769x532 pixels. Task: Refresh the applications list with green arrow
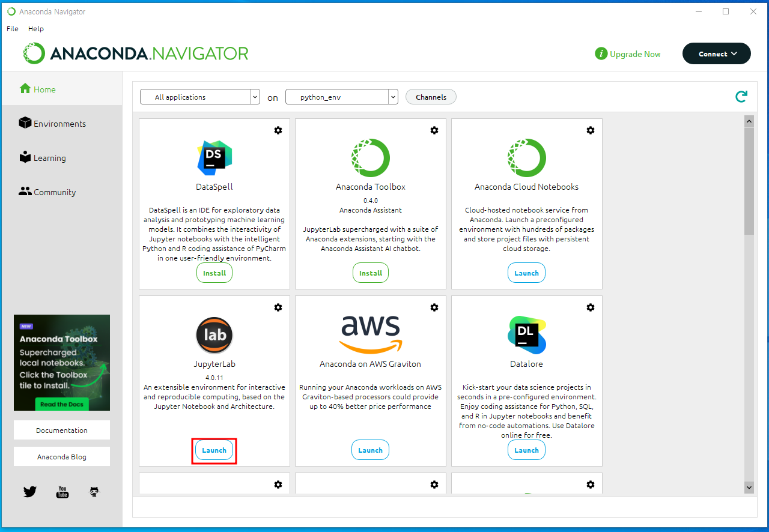(742, 97)
